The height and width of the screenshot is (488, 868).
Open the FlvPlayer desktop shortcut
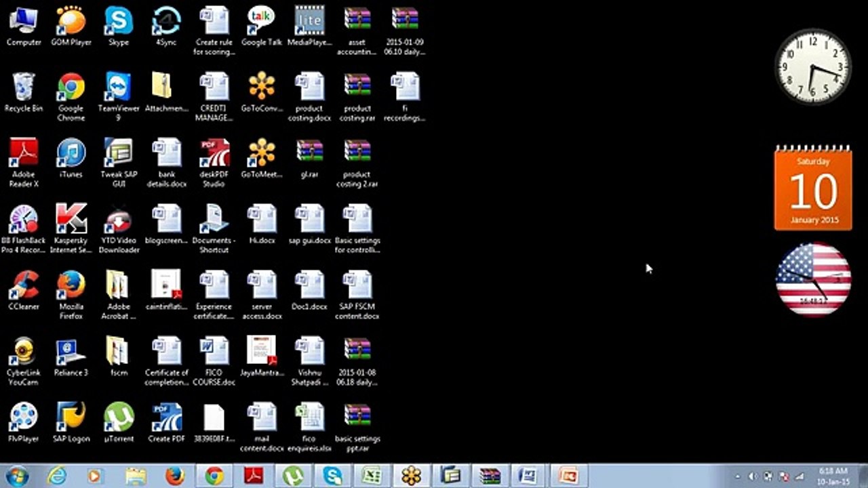24,422
